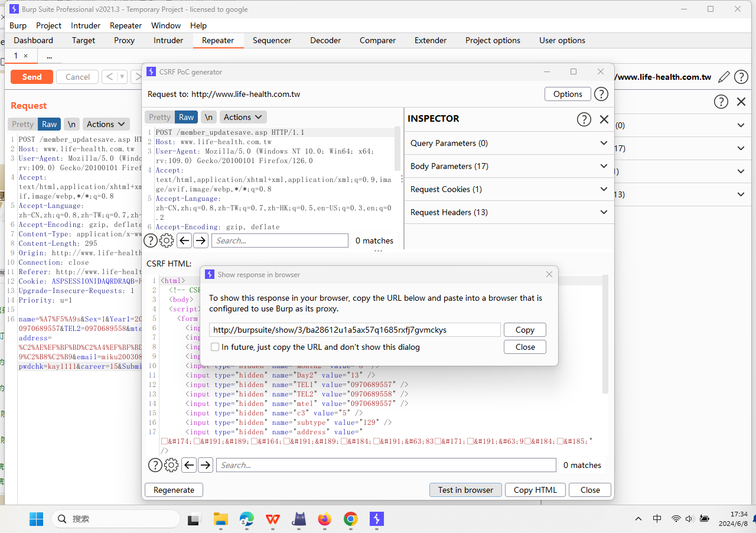
Task: Open File Explorer from the taskbar
Action: pyautogui.click(x=220, y=519)
